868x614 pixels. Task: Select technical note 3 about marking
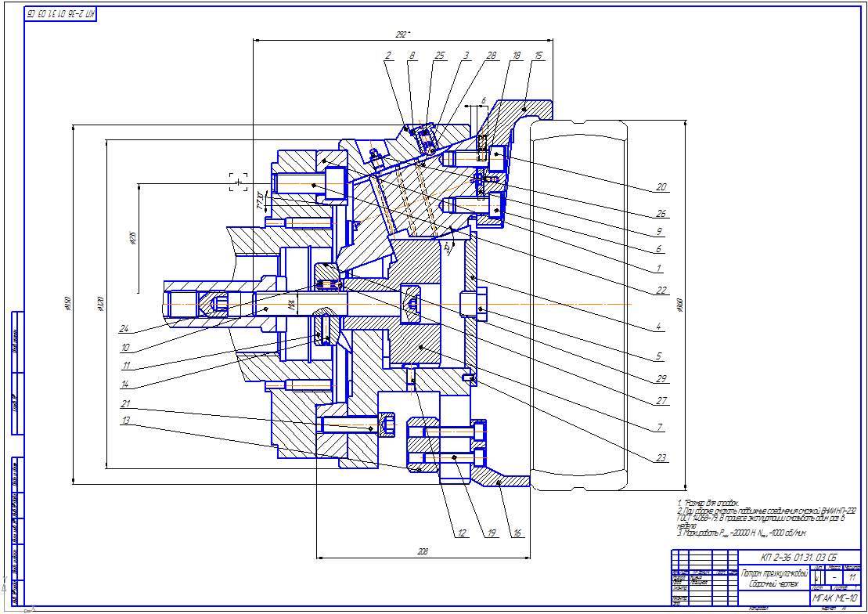pyautogui.click(x=741, y=533)
